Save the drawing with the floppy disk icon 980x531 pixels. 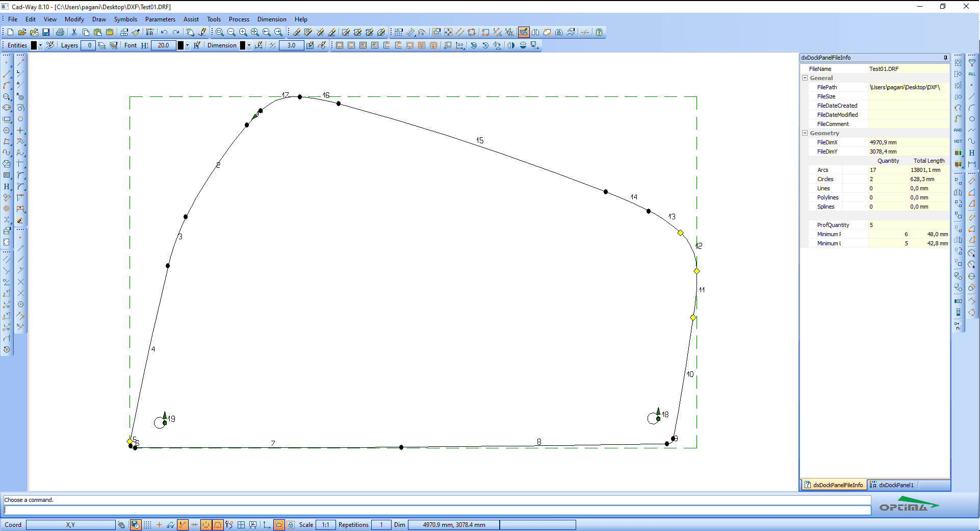[46, 32]
